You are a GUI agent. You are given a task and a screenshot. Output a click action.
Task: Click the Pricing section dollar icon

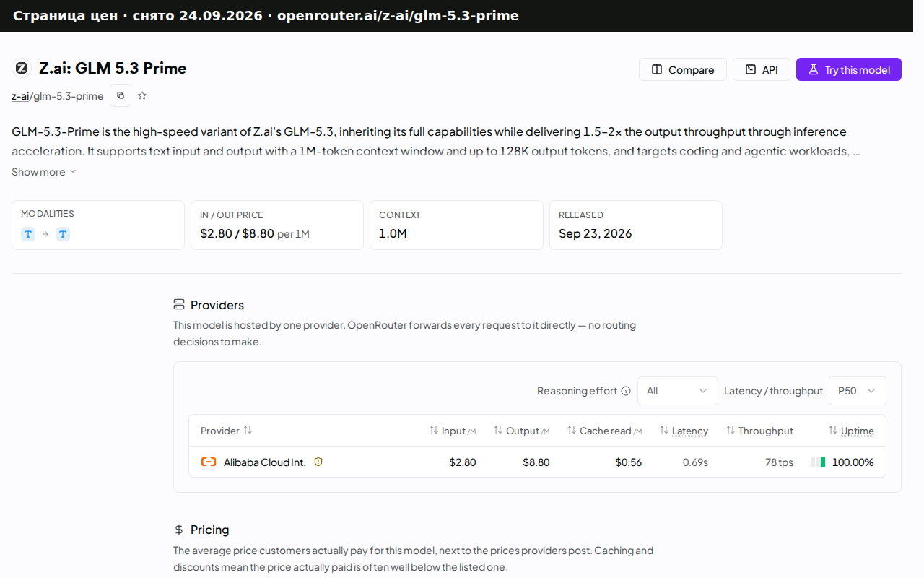pos(179,530)
